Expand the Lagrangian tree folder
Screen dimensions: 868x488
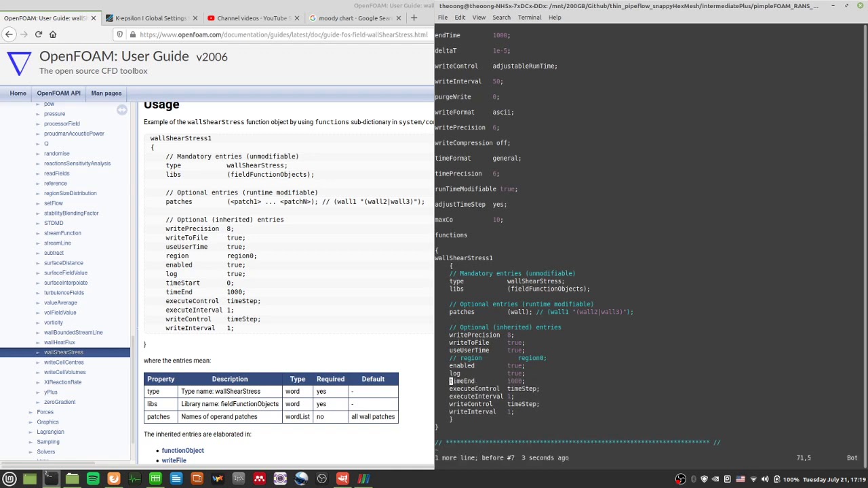click(31, 432)
